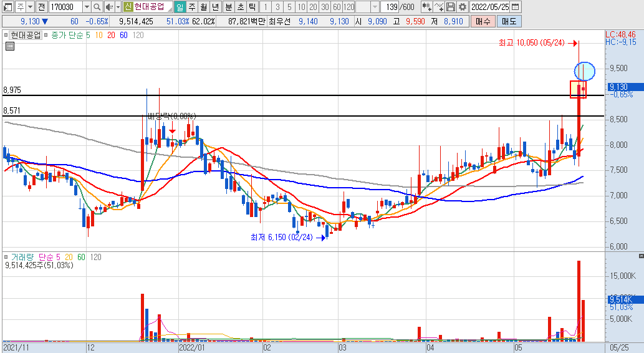
Task: Switch to second 초 chart
Action: [x=240, y=7]
